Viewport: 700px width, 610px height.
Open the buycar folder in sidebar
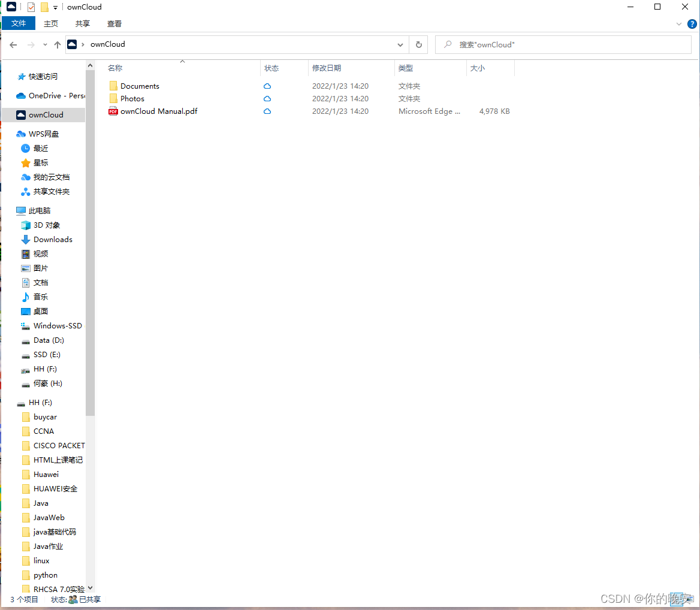click(x=45, y=417)
